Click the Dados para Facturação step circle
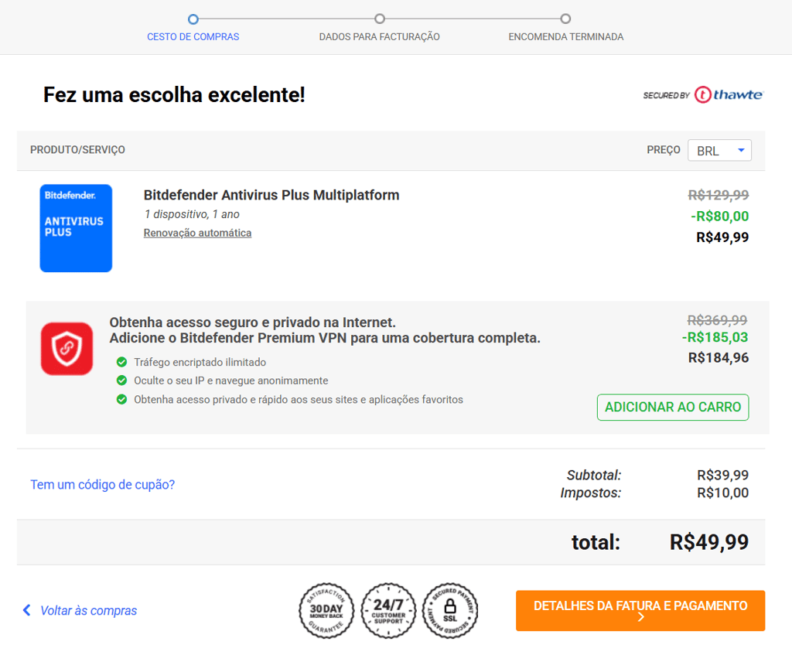The width and height of the screenshot is (792, 672). [x=379, y=19]
